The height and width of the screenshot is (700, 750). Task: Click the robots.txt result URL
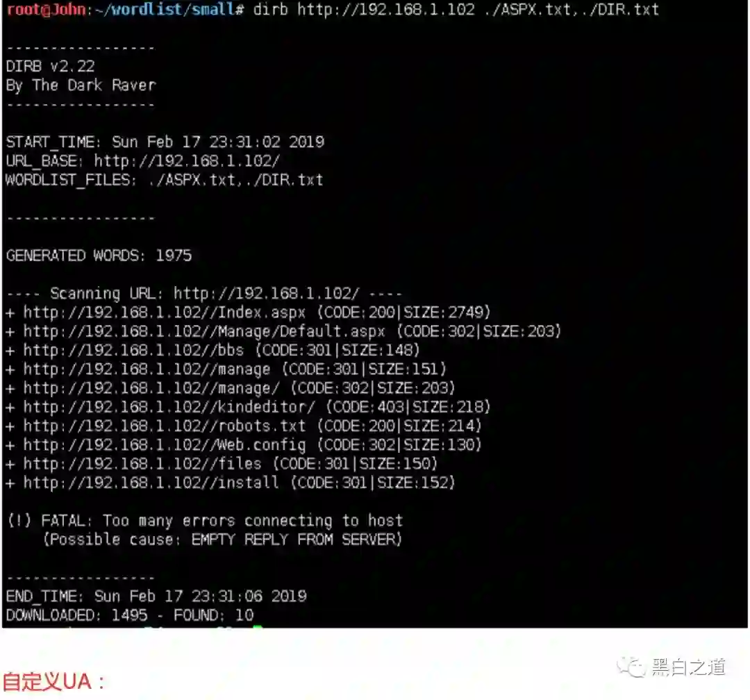[165, 426]
